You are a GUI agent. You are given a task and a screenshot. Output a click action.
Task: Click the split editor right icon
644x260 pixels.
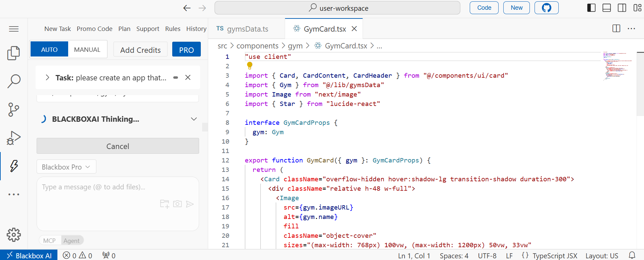[x=616, y=29]
